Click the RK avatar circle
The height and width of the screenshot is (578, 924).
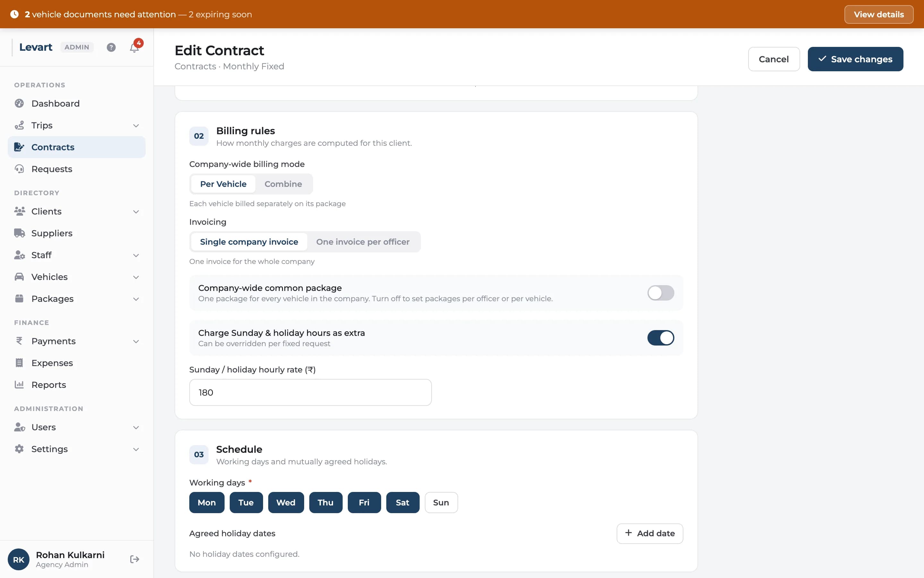[x=18, y=559]
